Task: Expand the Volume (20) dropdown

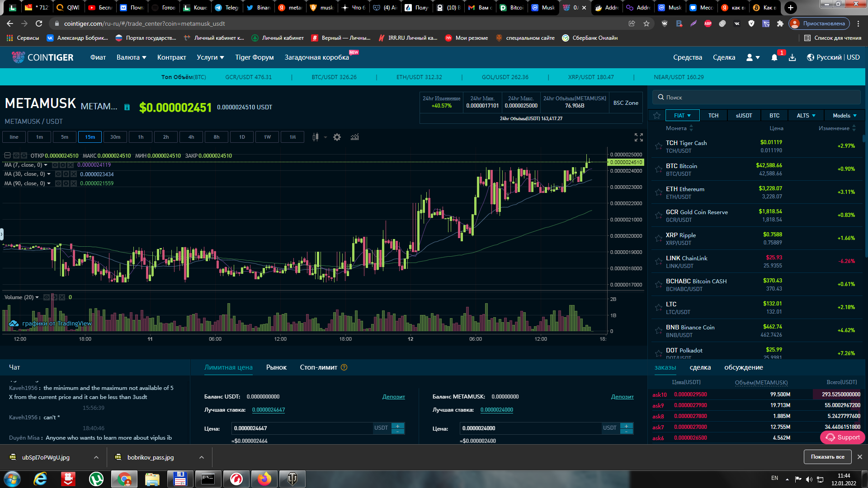Action: coord(37,297)
